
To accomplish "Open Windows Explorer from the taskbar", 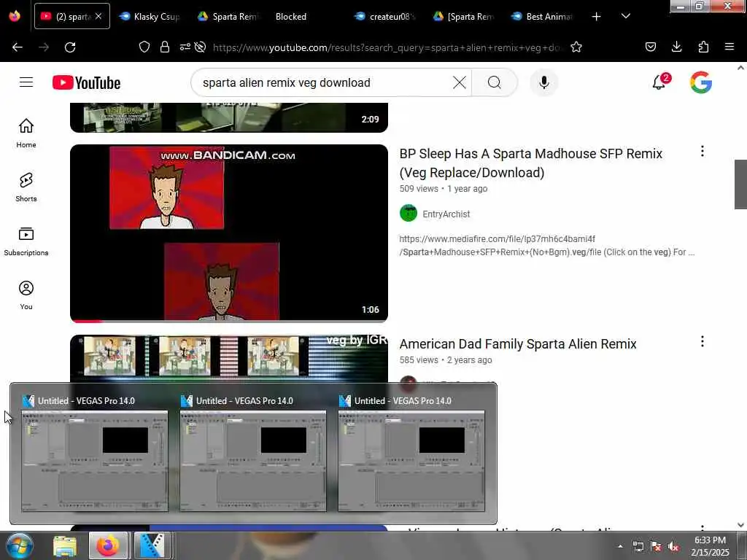I will click(x=65, y=545).
